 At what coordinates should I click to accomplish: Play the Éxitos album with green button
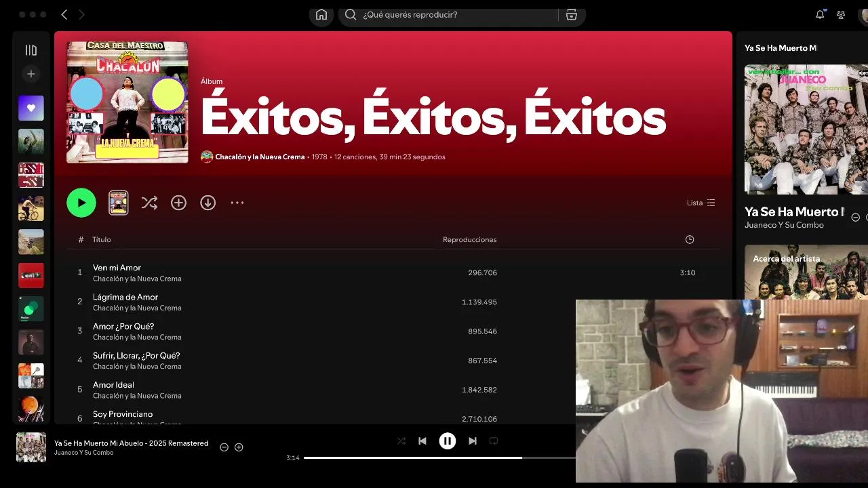pos(81,203)
